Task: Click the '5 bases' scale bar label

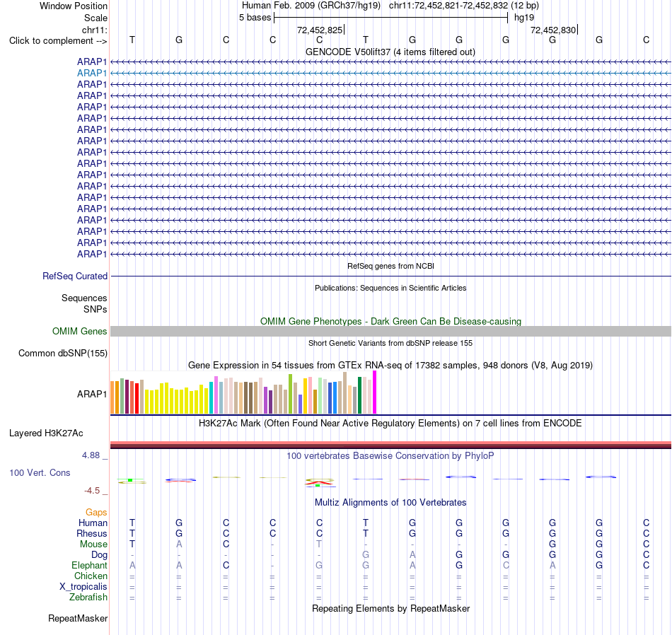Action: (255, 18)
